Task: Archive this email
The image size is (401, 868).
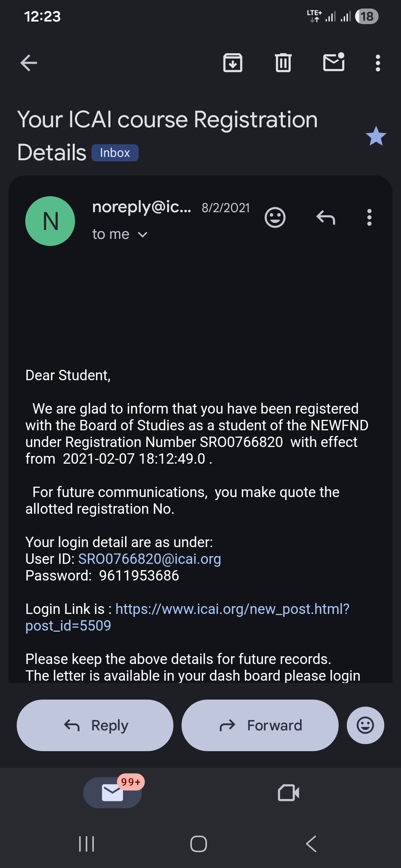Action: [233, 63]
